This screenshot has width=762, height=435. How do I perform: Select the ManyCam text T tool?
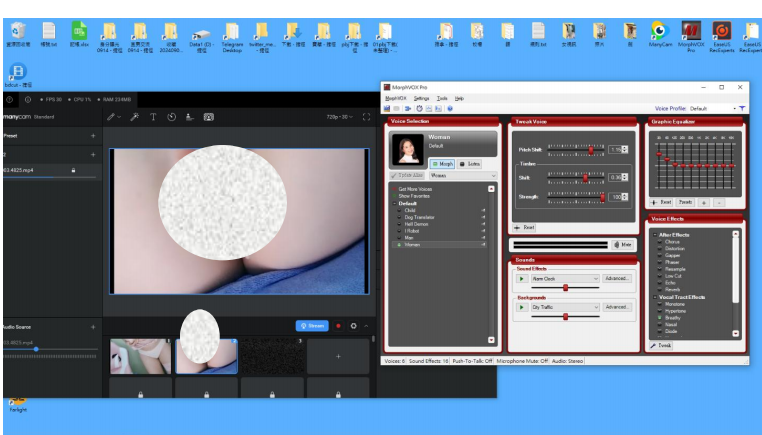[x=153, y=117]
